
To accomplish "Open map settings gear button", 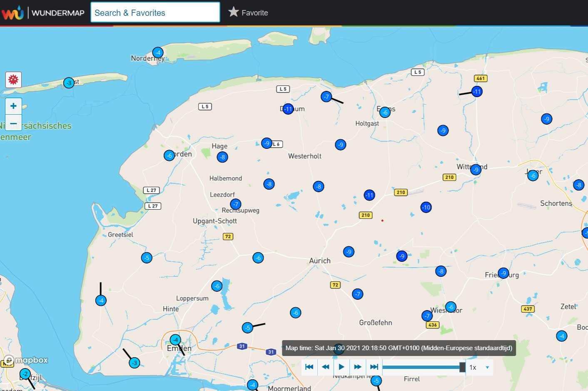I will click(13, 80).
